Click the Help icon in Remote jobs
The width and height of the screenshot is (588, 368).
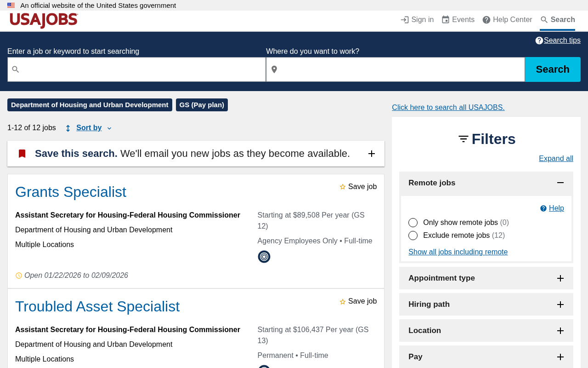tap(543, 208)
